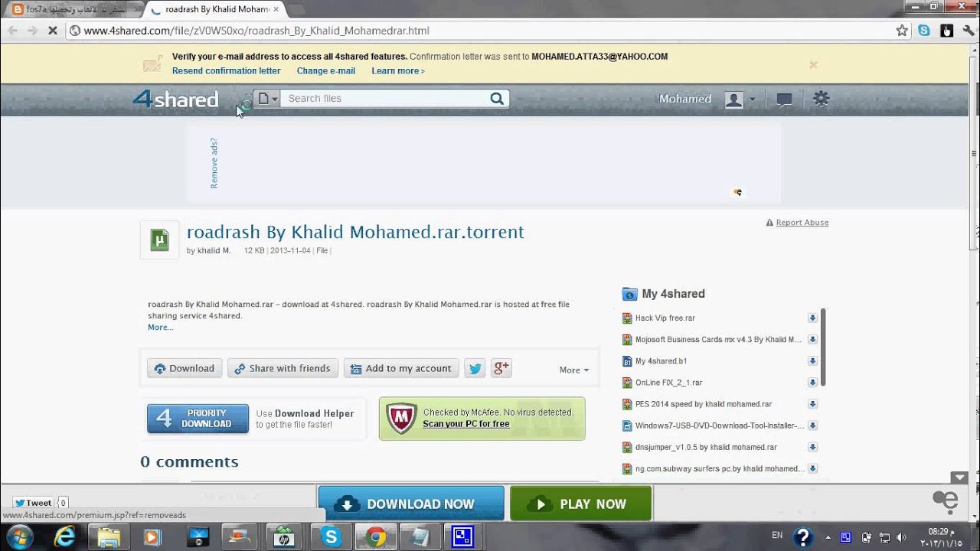Collapse the bottom bar with the down arrow

959,478
